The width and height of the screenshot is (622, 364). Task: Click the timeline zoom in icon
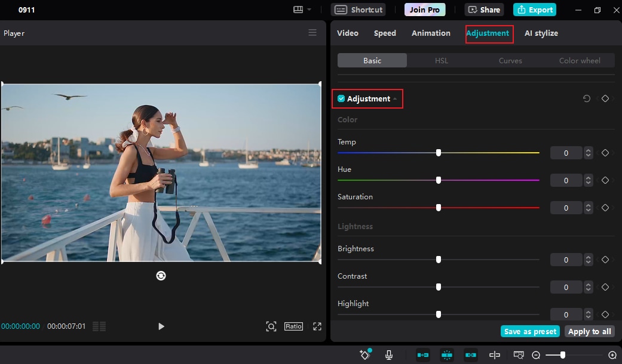612,355
